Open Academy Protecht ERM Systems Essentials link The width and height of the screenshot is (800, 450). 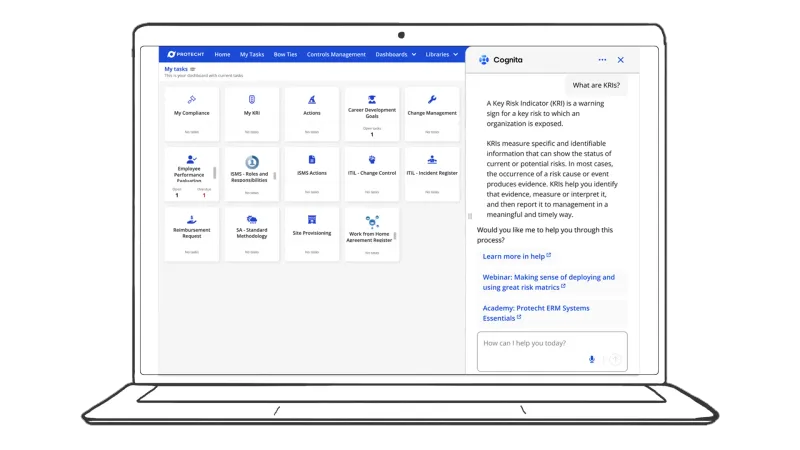536,313
